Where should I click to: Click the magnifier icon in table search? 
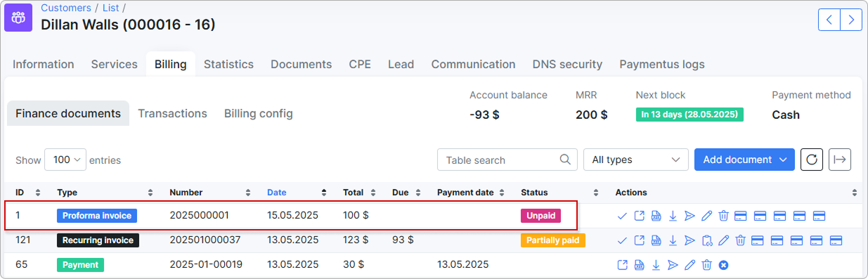coord(565,160)
